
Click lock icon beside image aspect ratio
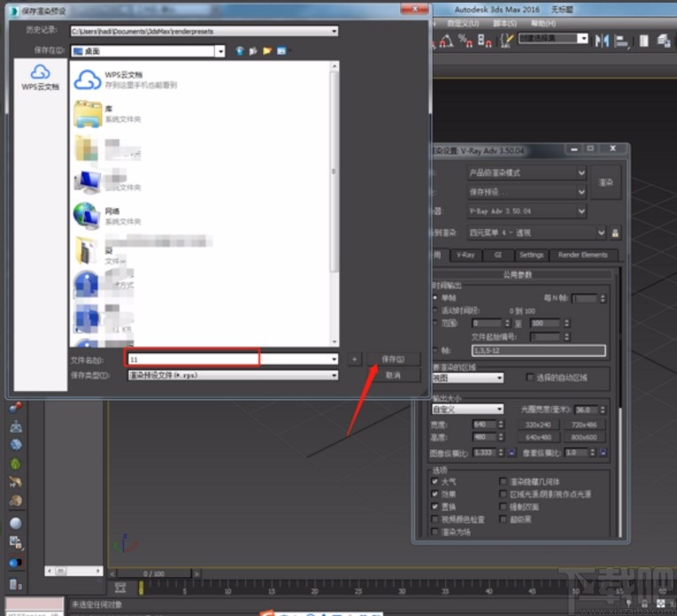coord(512,452)
